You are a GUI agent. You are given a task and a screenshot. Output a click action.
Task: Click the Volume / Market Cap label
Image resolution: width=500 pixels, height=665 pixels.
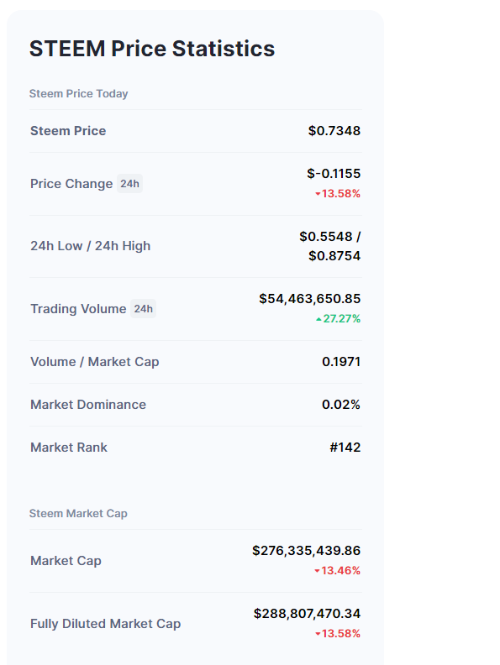coord(95,362)
